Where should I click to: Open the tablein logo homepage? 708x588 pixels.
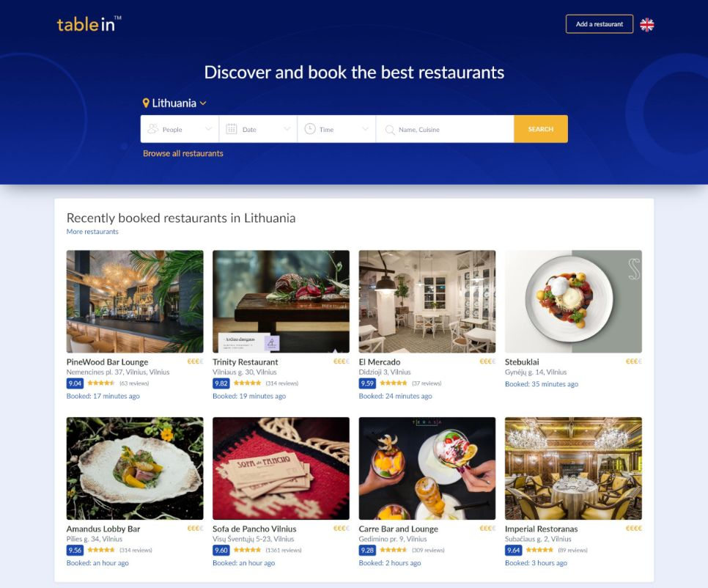pos(89,24)
